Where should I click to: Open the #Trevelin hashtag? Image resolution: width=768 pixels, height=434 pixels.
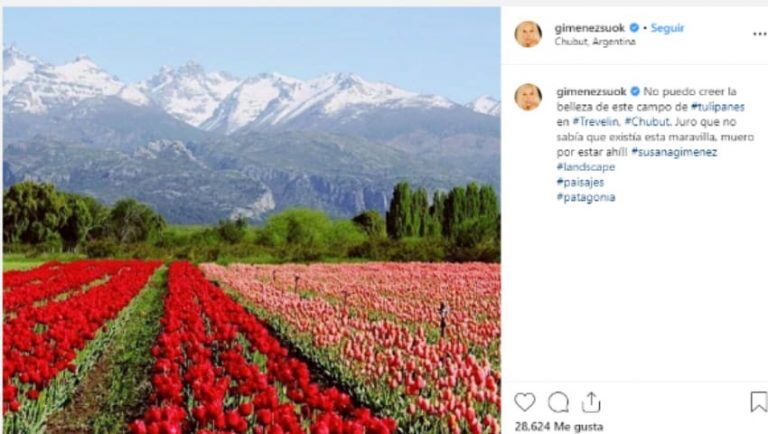(x=596, y=121)
